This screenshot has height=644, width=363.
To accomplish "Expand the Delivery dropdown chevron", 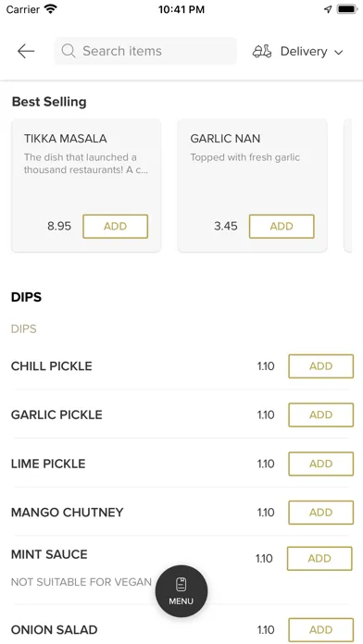I will pos(338,52).
